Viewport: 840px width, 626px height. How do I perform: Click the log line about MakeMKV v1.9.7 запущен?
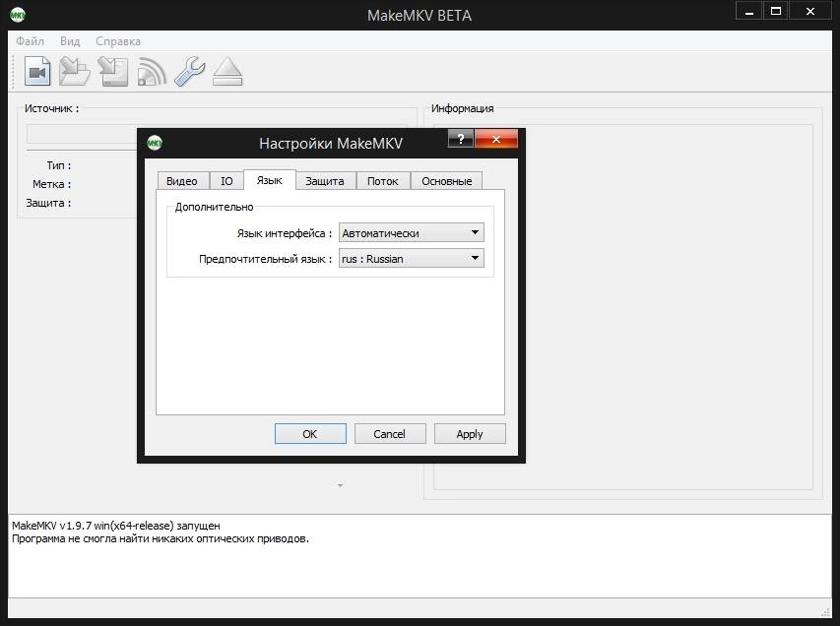(116, 526)
